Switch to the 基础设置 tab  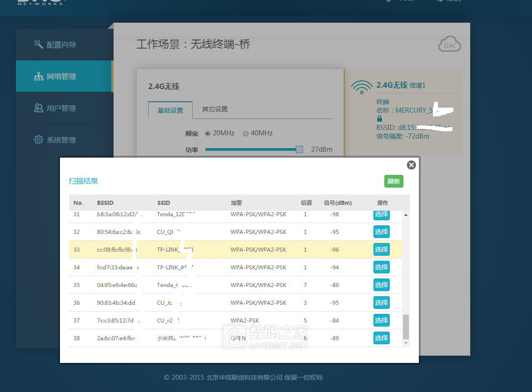(170, 109)
